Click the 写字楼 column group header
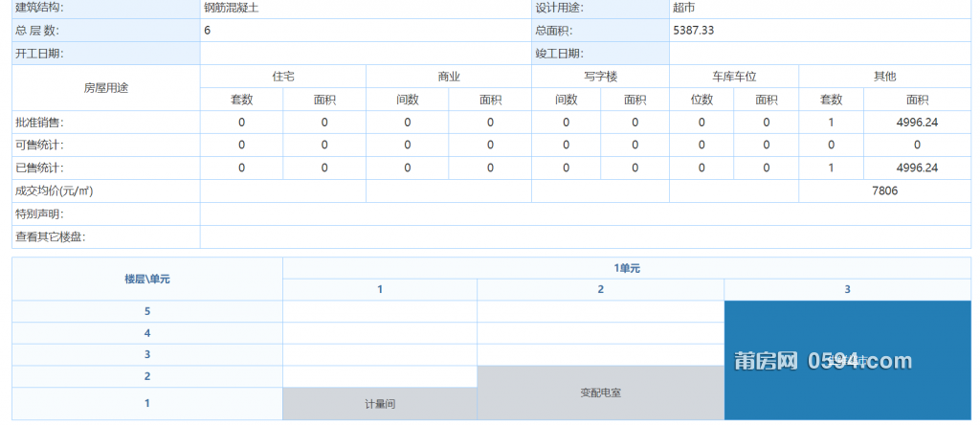This screenshot has height=426, width=980. [x=601, y=77]
